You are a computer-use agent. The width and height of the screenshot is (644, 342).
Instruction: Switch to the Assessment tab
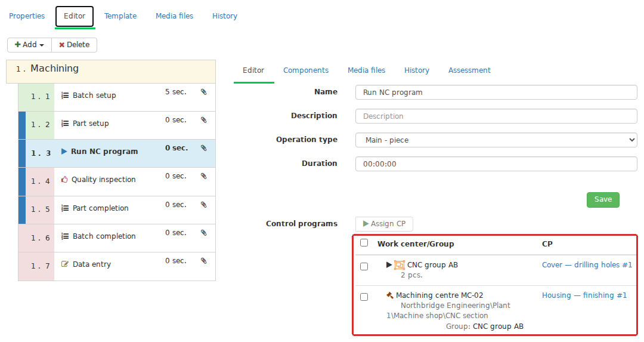[469, 70]
